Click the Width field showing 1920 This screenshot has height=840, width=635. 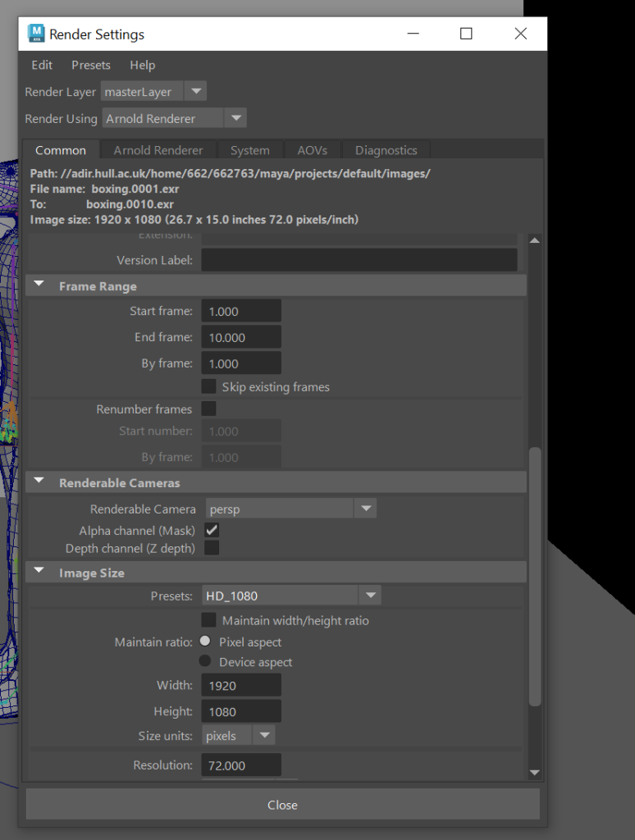click(241, 686)
